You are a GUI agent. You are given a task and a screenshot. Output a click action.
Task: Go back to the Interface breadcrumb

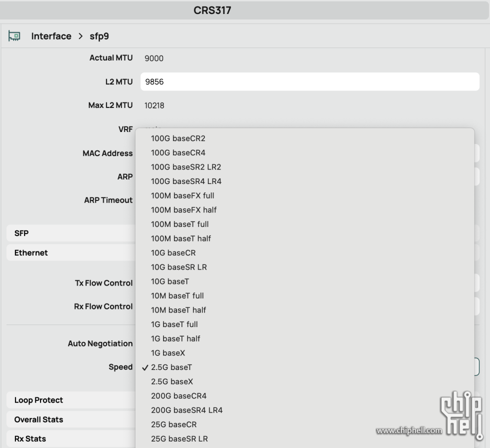point(51,36)
